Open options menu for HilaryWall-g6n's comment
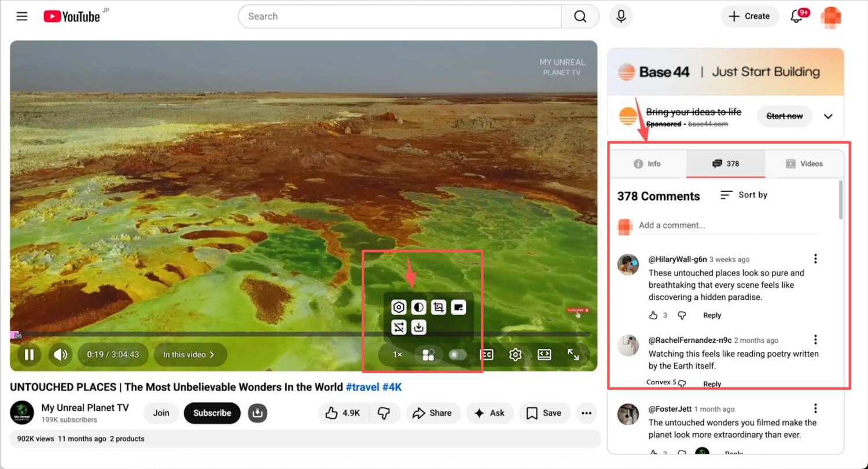The width and height of the screenshot is (868, 469). pos(815,259)
